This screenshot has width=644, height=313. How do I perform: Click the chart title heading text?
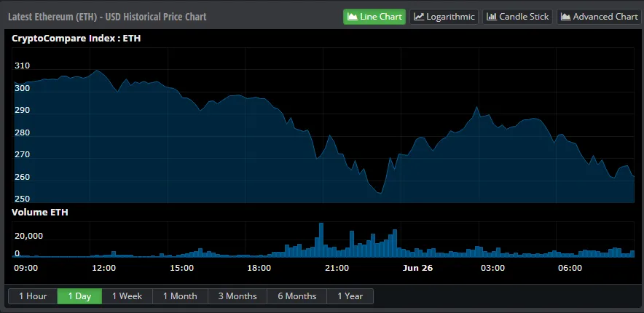coord(107,17)
